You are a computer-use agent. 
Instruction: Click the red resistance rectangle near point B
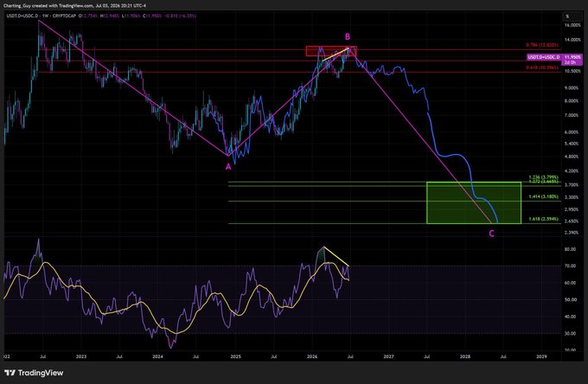tap(331, 51)
